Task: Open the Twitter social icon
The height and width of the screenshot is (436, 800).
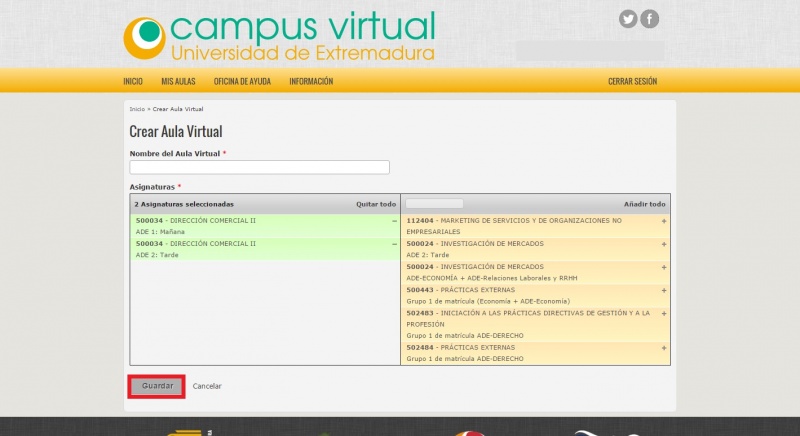Action: (628, 19)
